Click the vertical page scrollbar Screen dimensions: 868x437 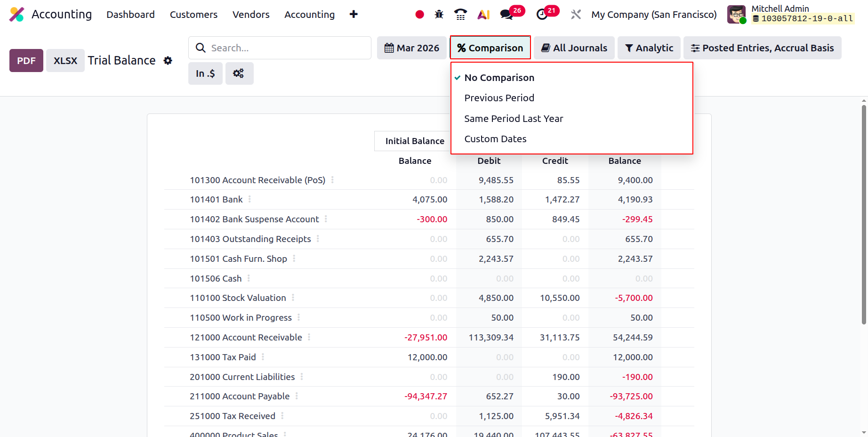tap(864, 215)
